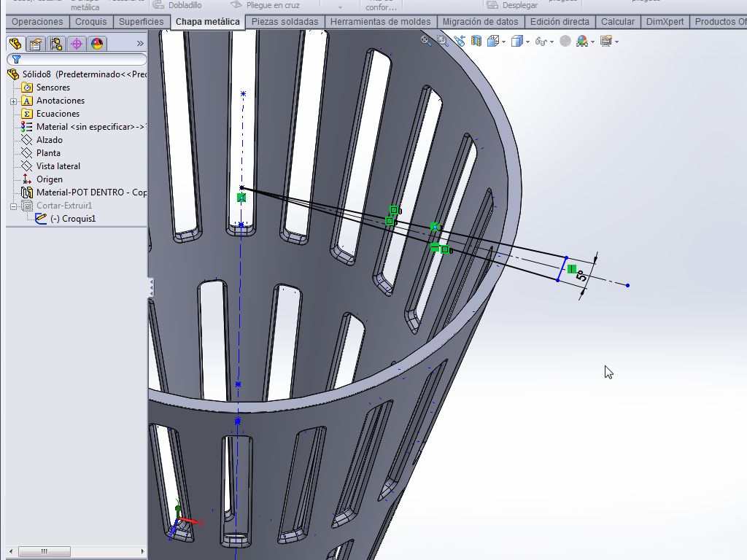Click the tree horizontal scrollbar thumb
Image resolution: width=747 pixels, height=560 pixels.
pos(44,551)
